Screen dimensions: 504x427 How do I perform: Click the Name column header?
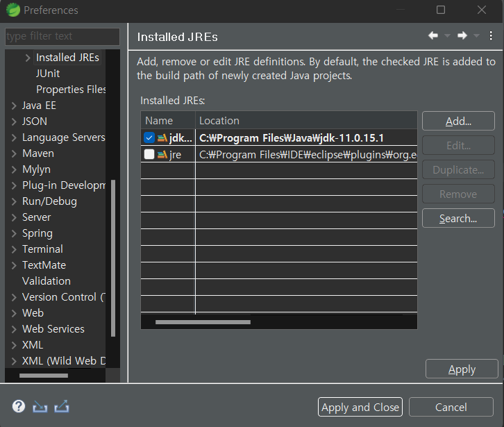click(168, 121)
